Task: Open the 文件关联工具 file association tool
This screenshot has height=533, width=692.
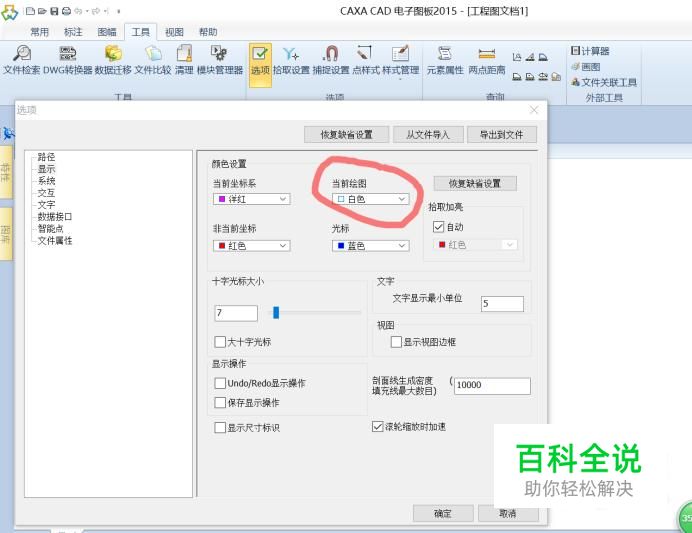Action: point(604,82)
